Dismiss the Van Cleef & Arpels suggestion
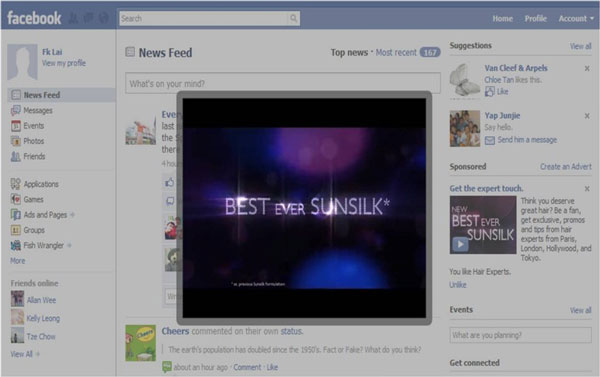 [x=587, y=68]
